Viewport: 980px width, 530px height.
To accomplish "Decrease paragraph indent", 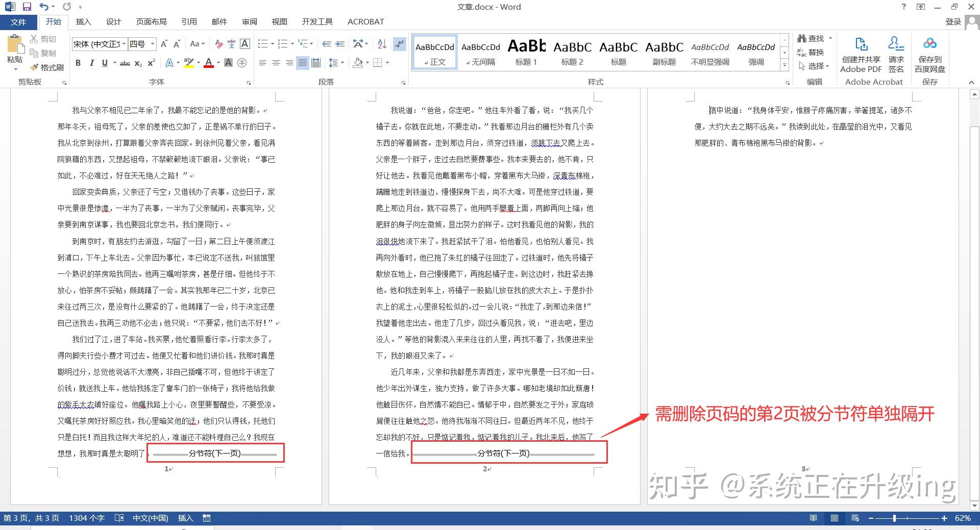I will coord(327,44).
